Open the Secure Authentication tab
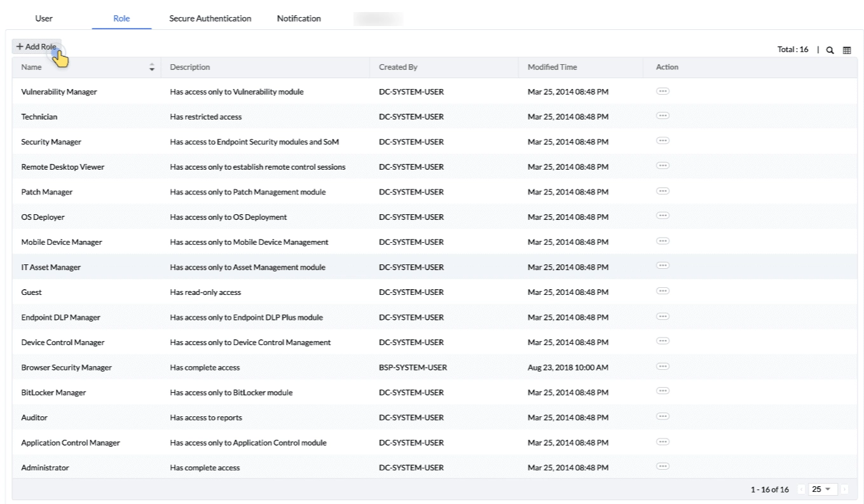The height and width of the screenshot is (504, 864). point(210,18)
